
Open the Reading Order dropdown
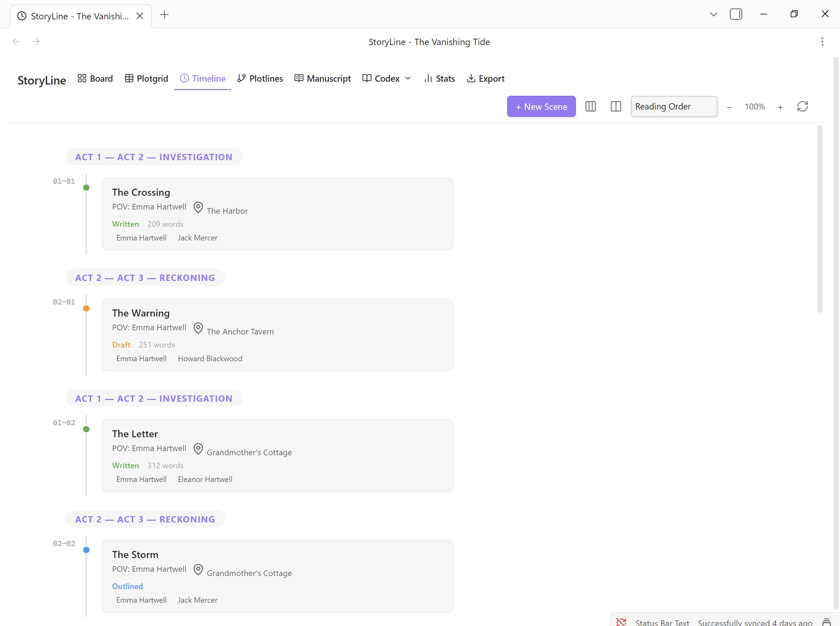pyautogui.click(x=674, y=106)
